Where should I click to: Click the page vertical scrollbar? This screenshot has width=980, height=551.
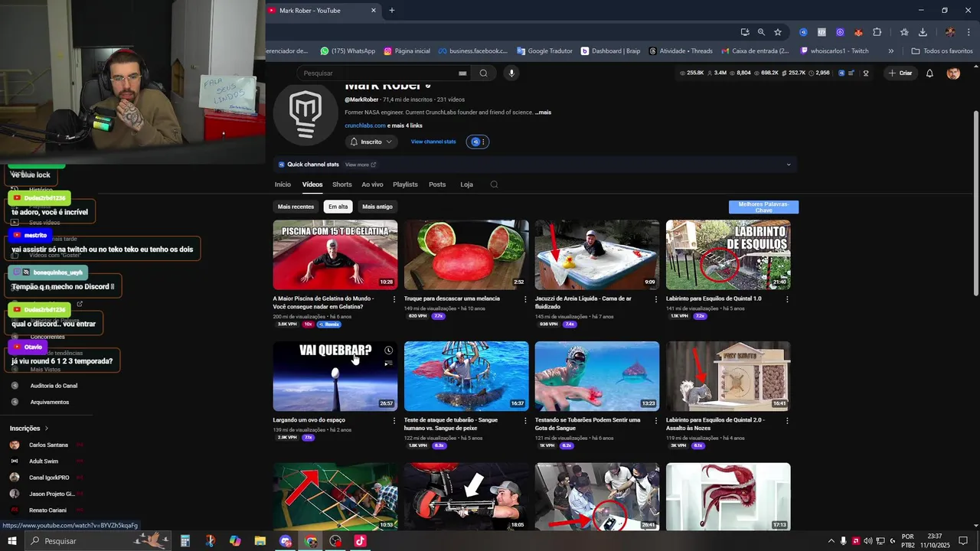(x=975, y=203)
